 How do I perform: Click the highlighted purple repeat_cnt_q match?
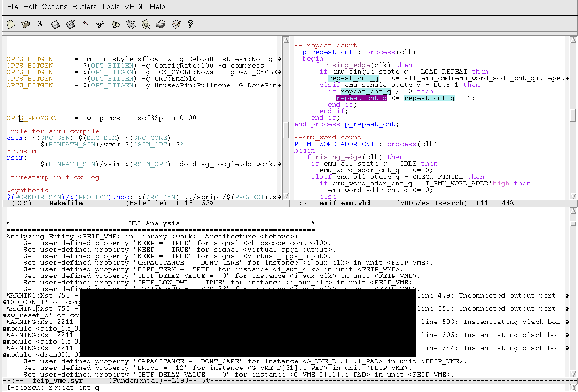click(361, 98)
